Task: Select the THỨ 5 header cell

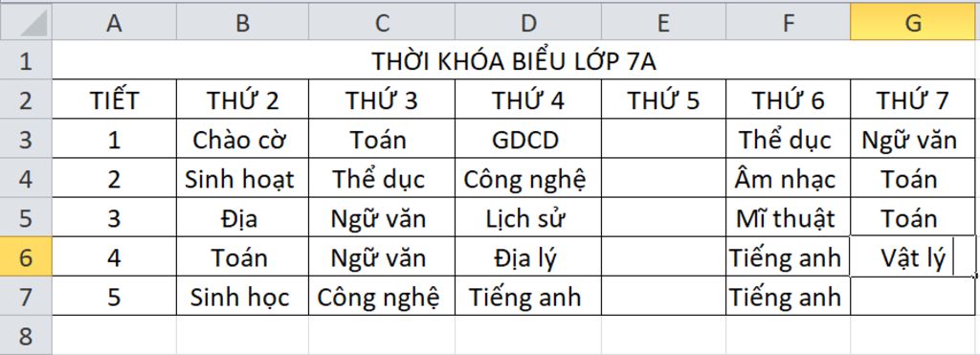Action: tap(664, 100)
